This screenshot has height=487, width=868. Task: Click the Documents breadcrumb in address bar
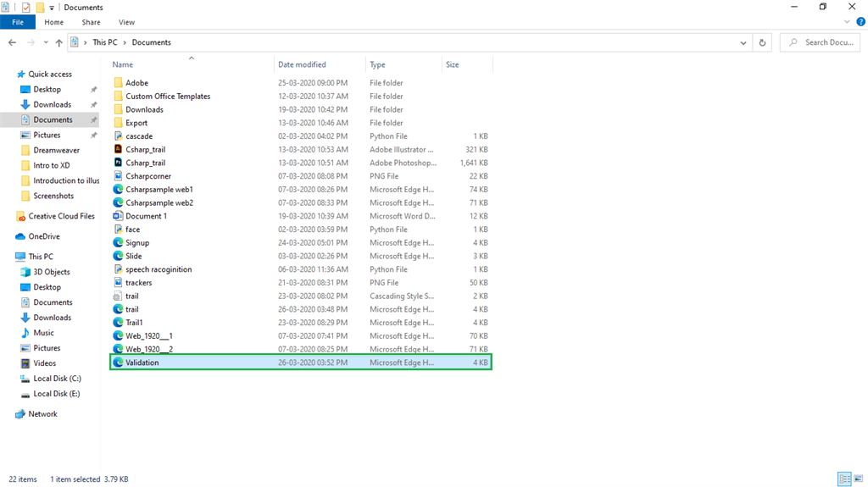click(151, 42)
